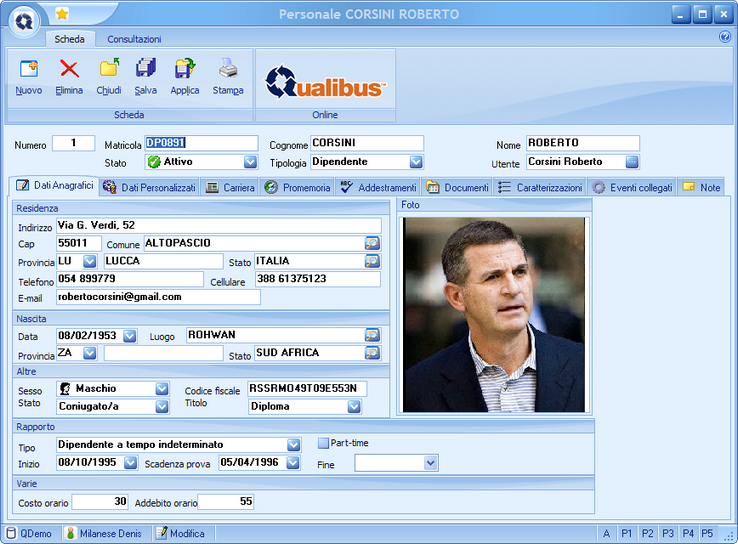This screenshot has height=544, width=738.
Task: Expand the Sesso Maschio dropdown
Action: point(162,389)
